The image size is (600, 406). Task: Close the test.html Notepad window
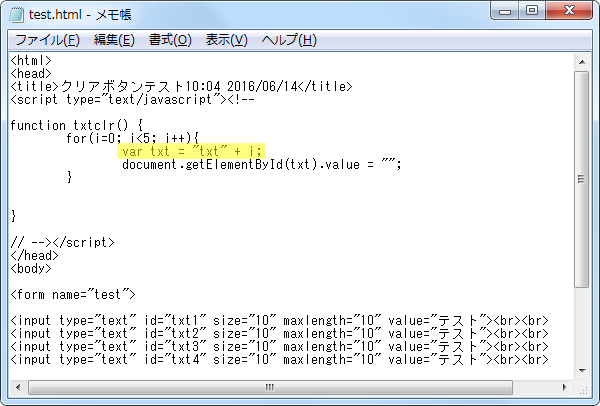[x=569, y=11]
